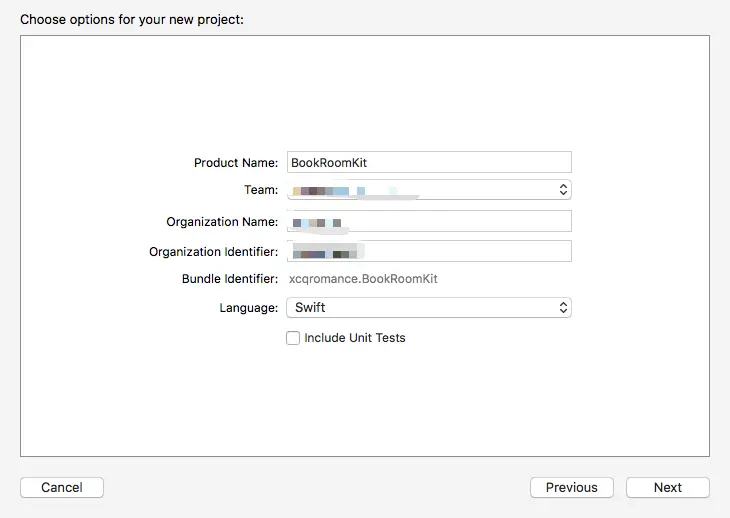Click the Organization Identifier label

[213, 252]
